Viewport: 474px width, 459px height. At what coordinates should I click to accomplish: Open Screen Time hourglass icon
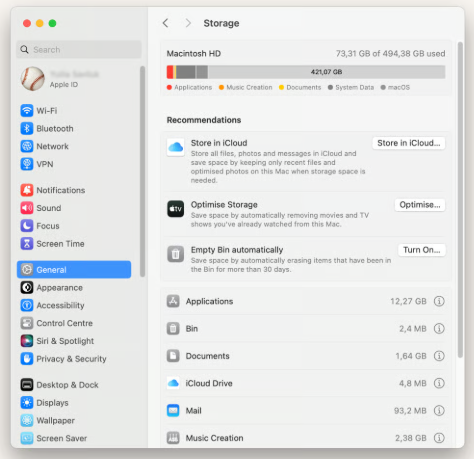[27, 244]
